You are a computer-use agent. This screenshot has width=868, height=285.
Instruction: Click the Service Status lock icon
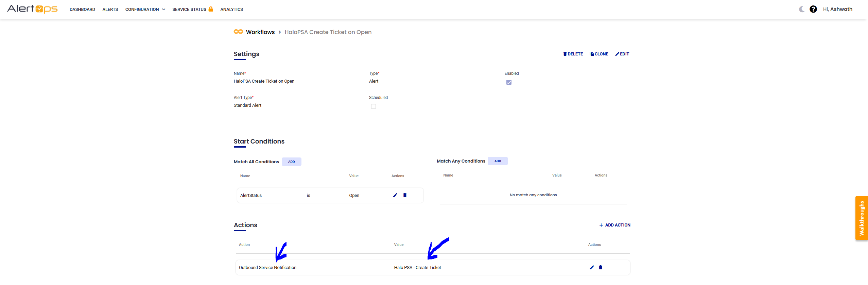click(211, 9)
